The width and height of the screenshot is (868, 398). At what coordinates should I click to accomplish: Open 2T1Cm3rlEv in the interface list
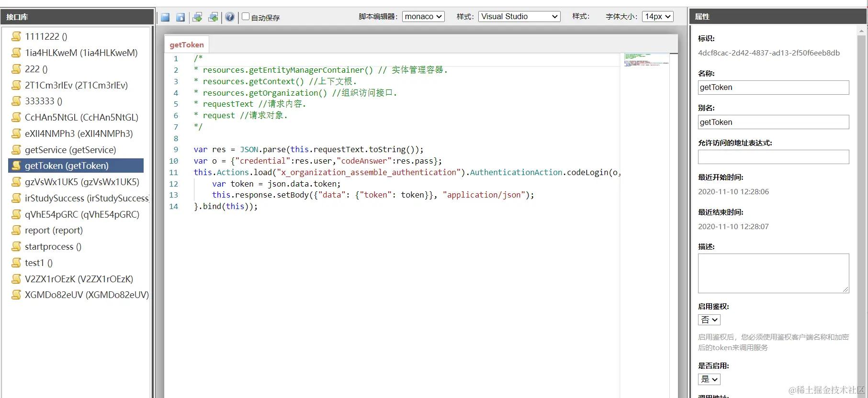tap(76, 85)
